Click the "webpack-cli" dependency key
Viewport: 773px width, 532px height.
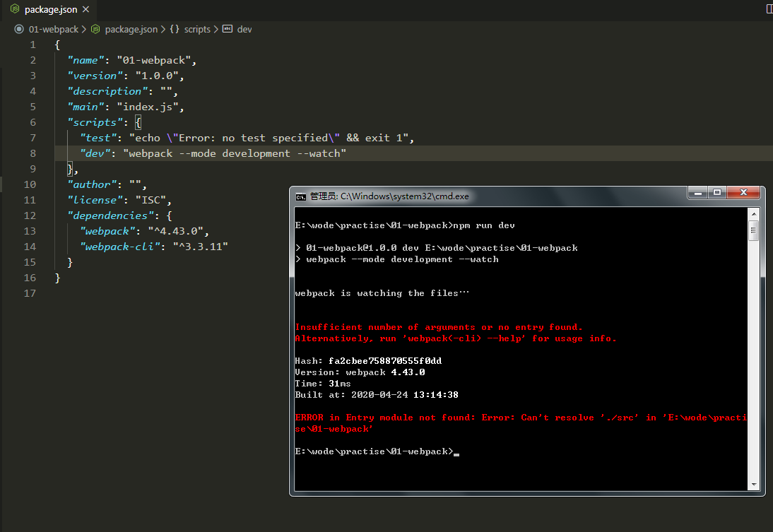[120, 247]
